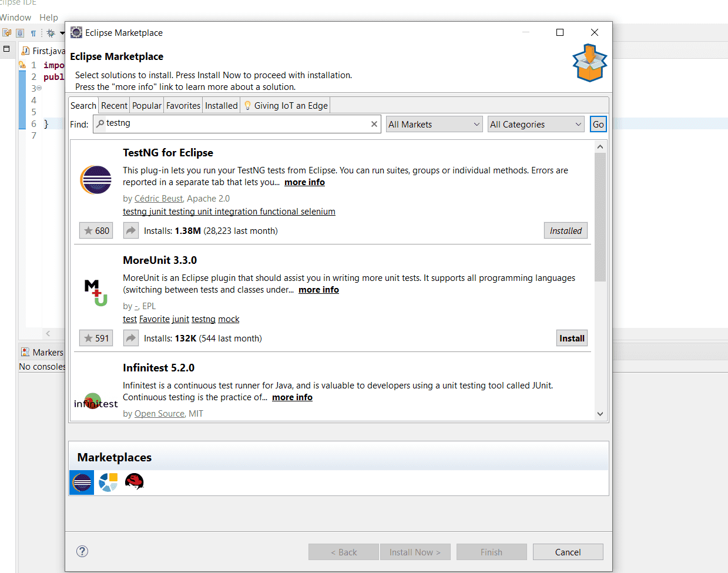Image resolution: width=728 pixels, height=573 pixels.
Task: Open Cédric Beust author link
Action: tap(159, 199)
